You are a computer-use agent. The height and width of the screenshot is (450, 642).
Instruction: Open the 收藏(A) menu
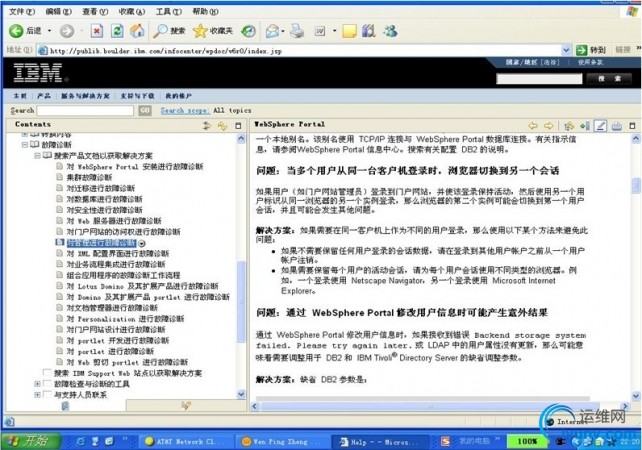132,11
